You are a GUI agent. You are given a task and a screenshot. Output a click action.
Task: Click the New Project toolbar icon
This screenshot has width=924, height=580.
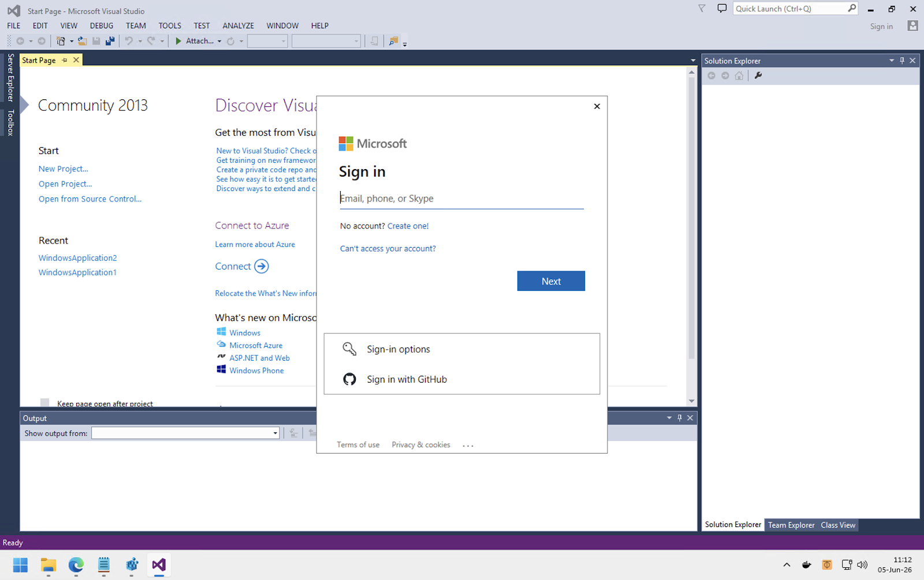61,41
